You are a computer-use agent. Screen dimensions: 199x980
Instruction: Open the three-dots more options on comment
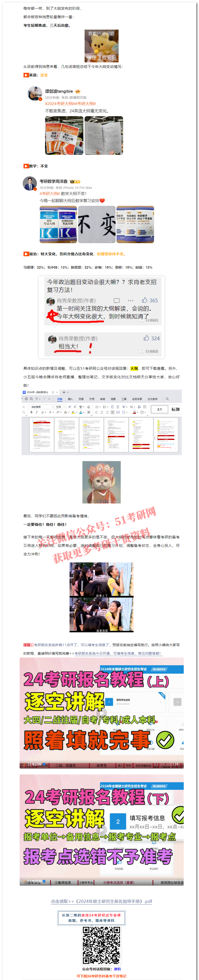(131, 301)
